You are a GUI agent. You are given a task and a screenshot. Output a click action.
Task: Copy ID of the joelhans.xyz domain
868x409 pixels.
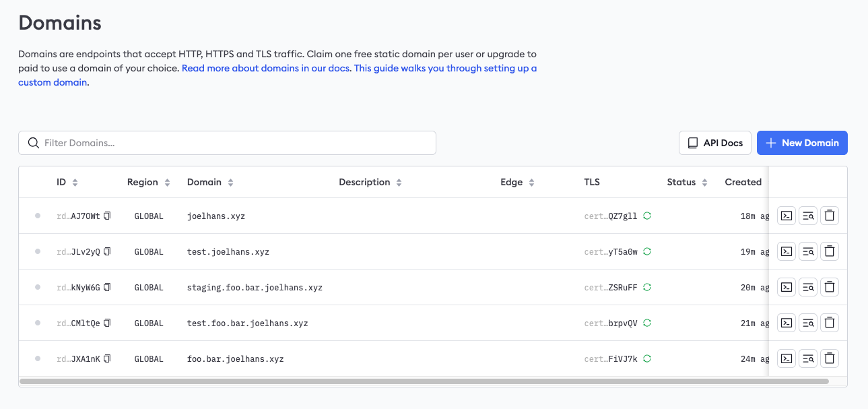click(x=107, y=216)
